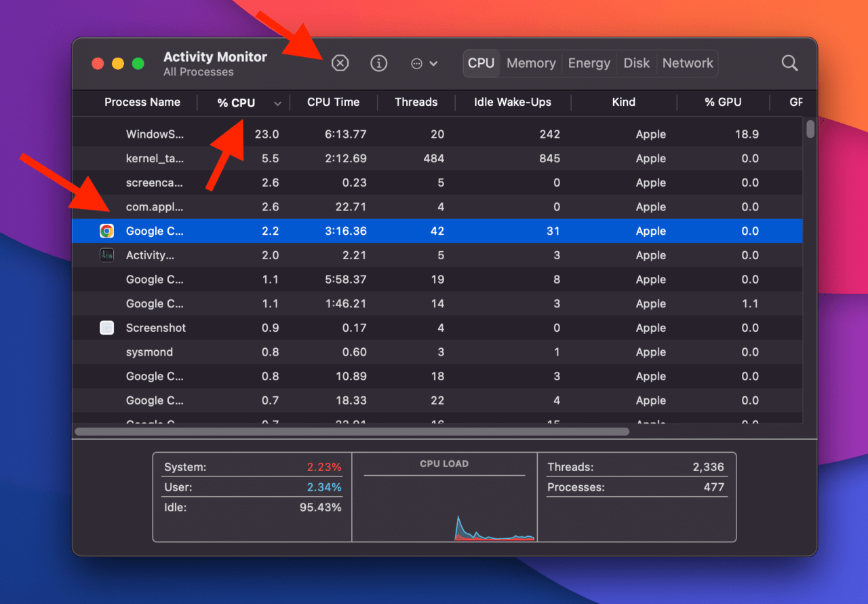Screen dimensions: 868x604
Task: Open the Network tab
Action: (687, 63)
